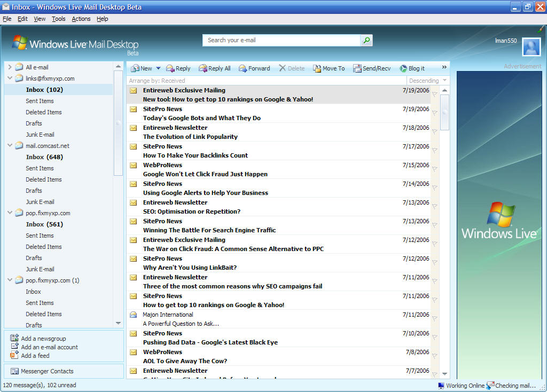Select Inbox (648) under mail.comcast.net
547x392 pixels.
44,157
